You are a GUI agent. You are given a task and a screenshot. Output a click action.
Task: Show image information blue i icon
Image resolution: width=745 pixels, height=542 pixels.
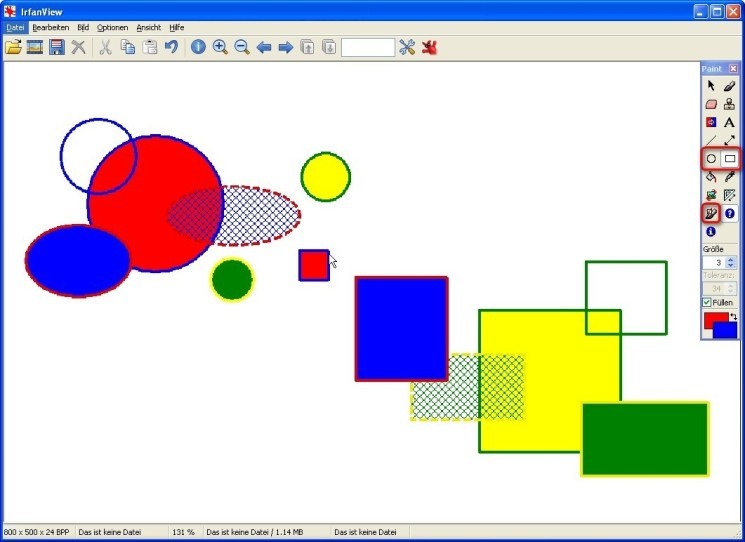point(198,47)
